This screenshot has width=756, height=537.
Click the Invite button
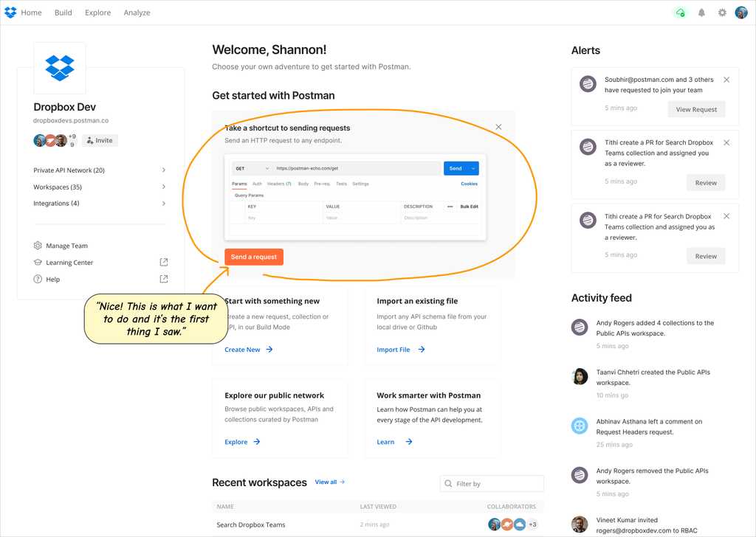point(100,140)
